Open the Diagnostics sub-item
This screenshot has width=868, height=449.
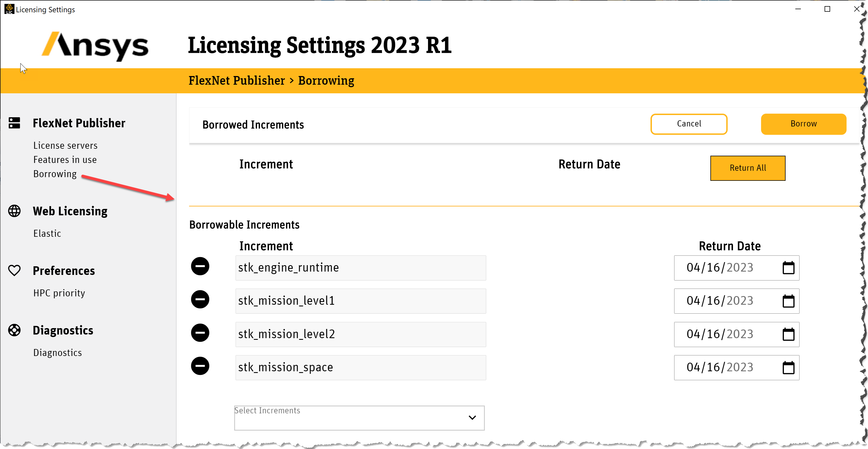pos(58,353)
